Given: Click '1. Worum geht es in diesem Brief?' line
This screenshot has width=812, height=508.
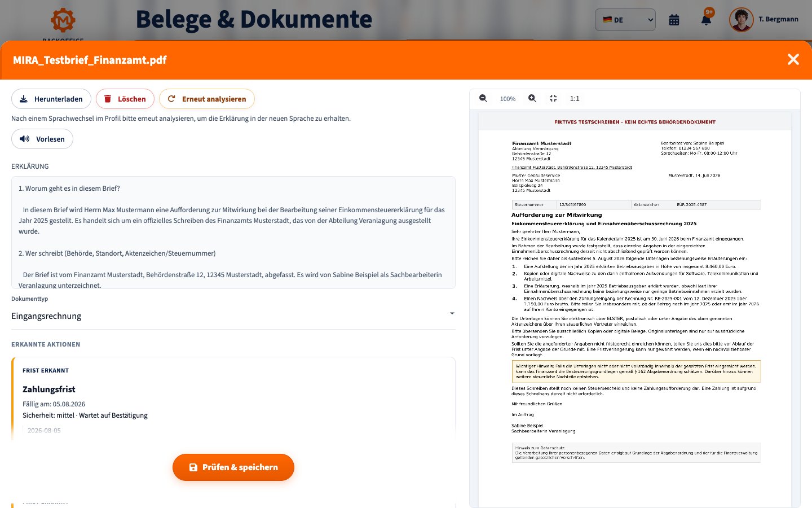Looking at the screenshot, I should pyautogui.click(x=69, y=189).
